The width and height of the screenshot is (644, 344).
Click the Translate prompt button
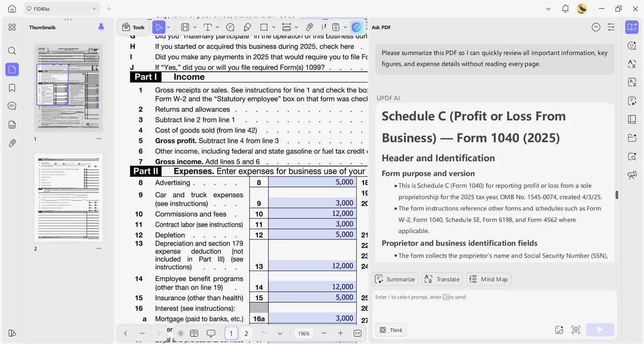[442, 279]
